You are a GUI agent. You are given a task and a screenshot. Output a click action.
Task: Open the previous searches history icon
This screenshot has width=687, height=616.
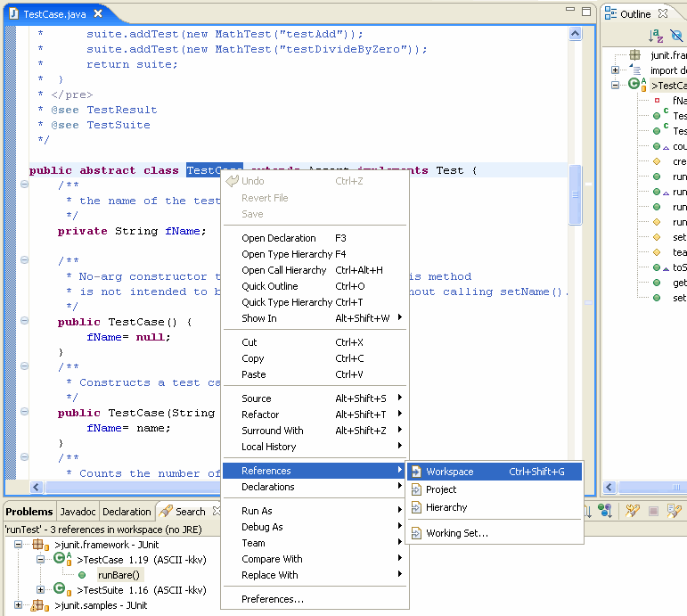[675, 510]
